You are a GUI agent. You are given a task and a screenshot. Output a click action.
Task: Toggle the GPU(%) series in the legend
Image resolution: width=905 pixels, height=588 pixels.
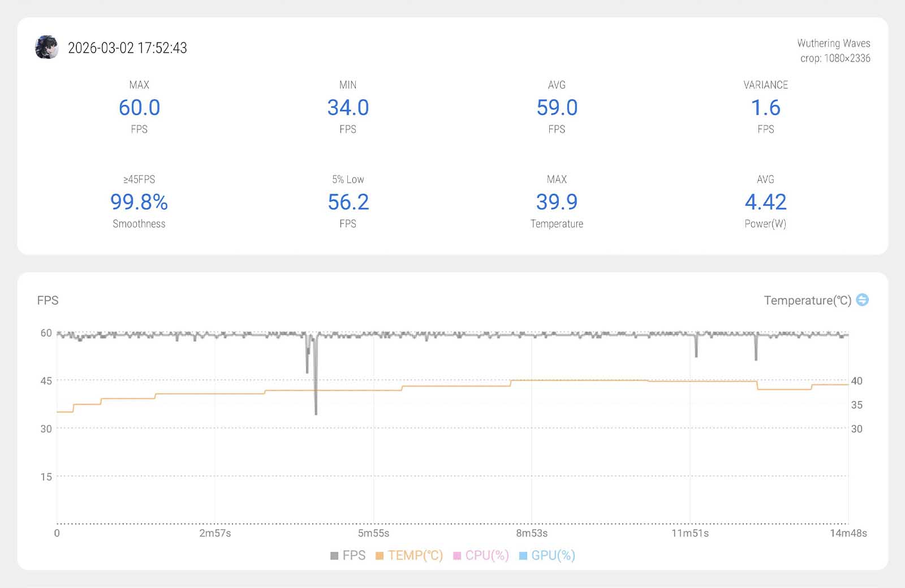pos(547,555)
